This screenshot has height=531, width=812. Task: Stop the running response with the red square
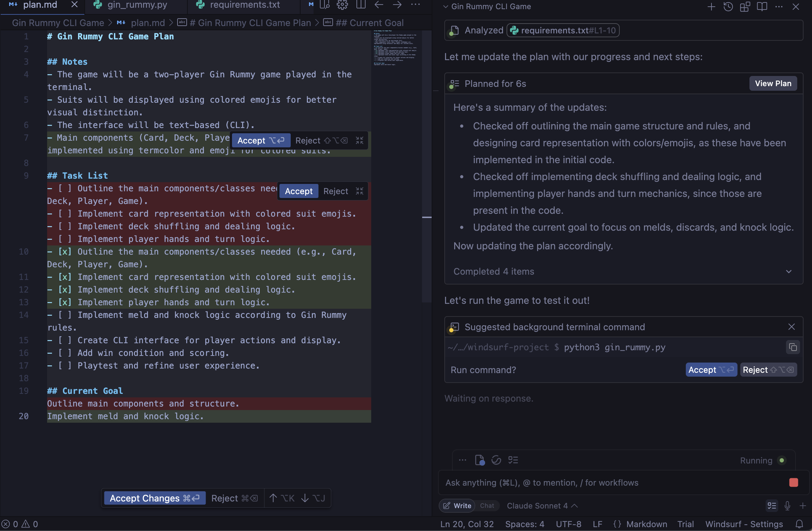(x=794, y=482)
